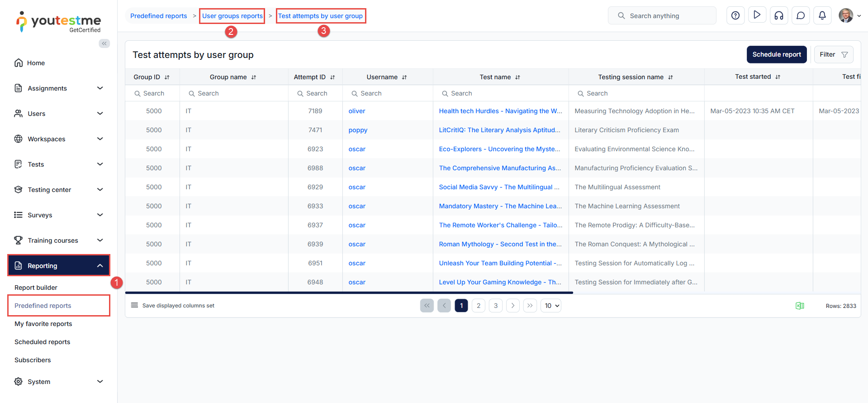Expand the Assignments menu chevron

pos(100,88)
